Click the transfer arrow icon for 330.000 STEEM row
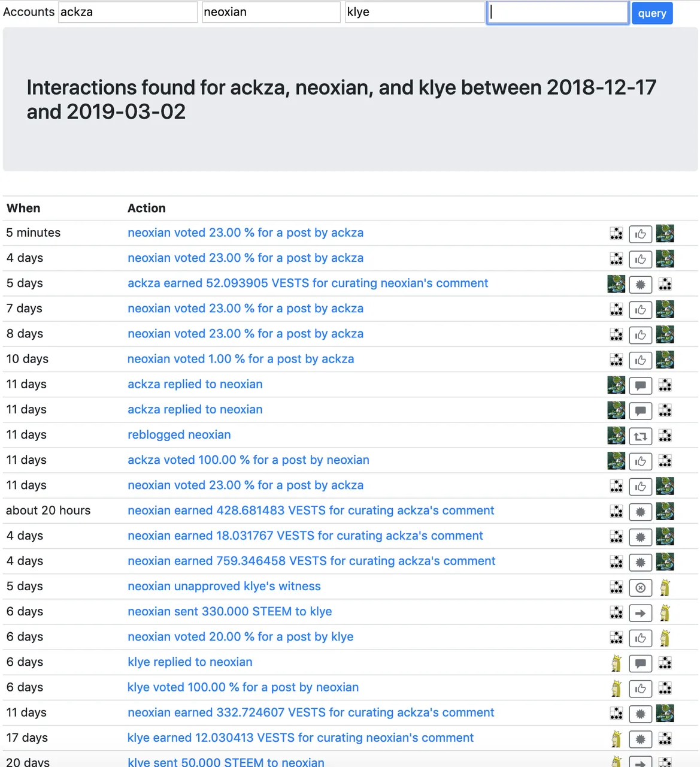The width and height of the screenshot is (700, 767). pos(640,612)
